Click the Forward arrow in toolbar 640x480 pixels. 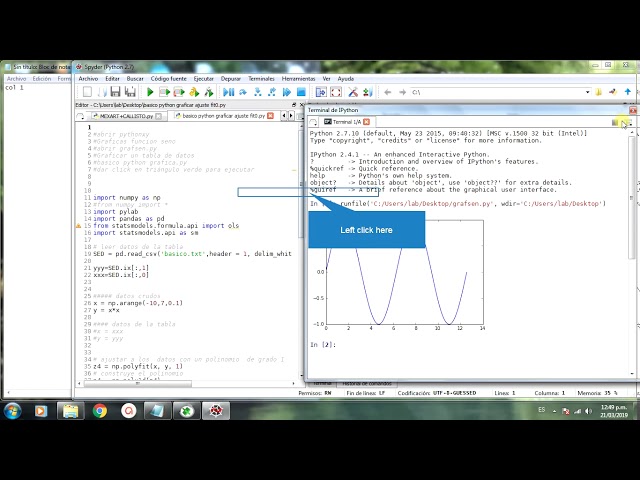pyautogui.click(x=402, y=92)
